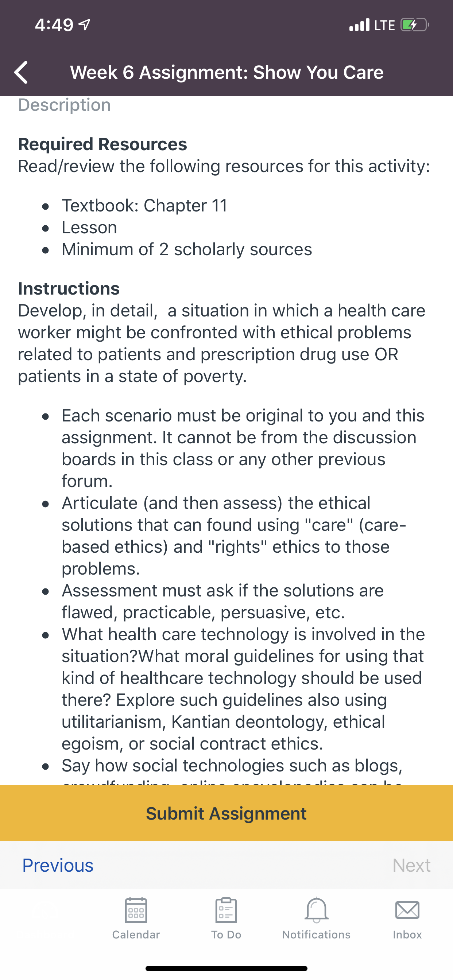Tap the home indicator bar
The image size is (453, 980).
pyautogui.click(x=226, y=968)
